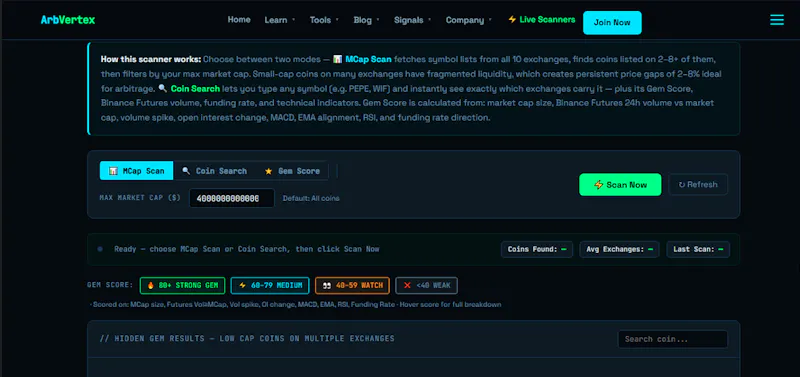Expand the Tools menu
Image resolution: width=800 pixels, height=377 pixels.
324,20
